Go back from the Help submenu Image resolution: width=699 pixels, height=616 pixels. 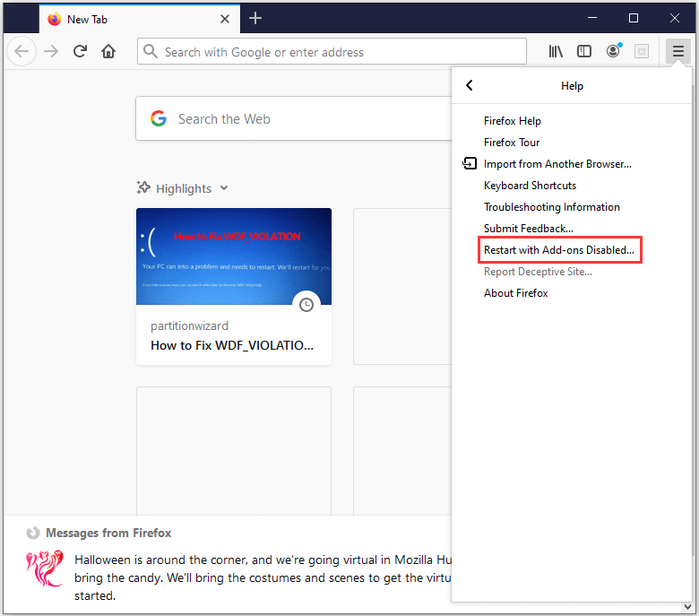click(469, 85)
